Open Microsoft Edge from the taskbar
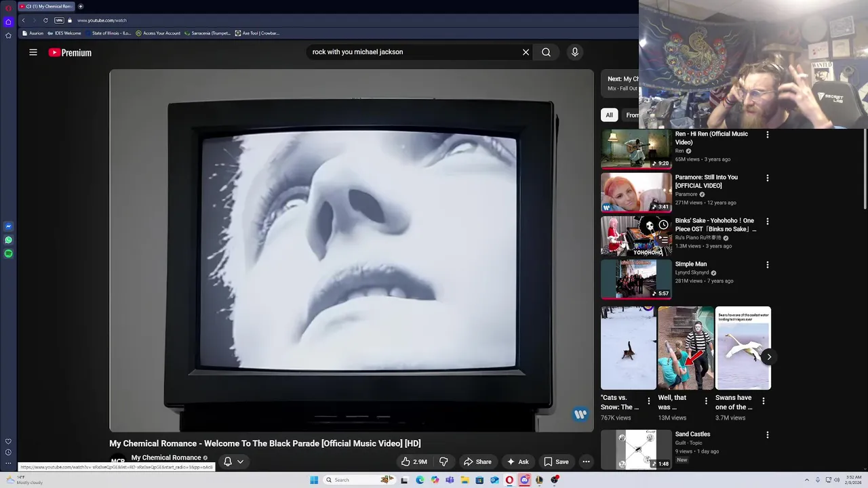Viewport: 868px width, 488px height. coord(420,480)
